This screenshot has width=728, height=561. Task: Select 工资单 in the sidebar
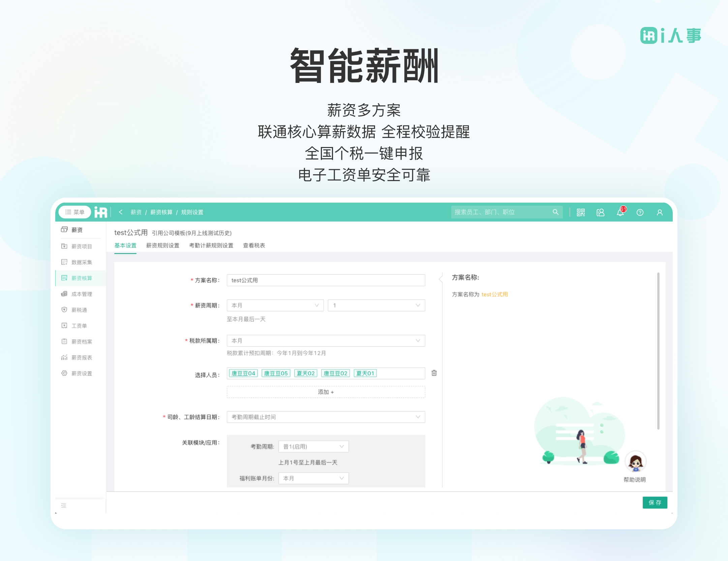81,326
